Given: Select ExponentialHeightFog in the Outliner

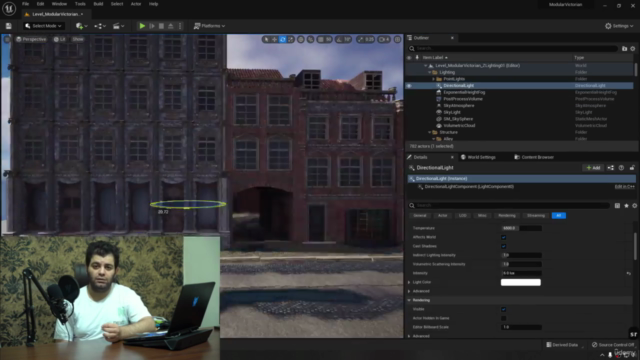Looking at the screenshot, I should (464, 92).
